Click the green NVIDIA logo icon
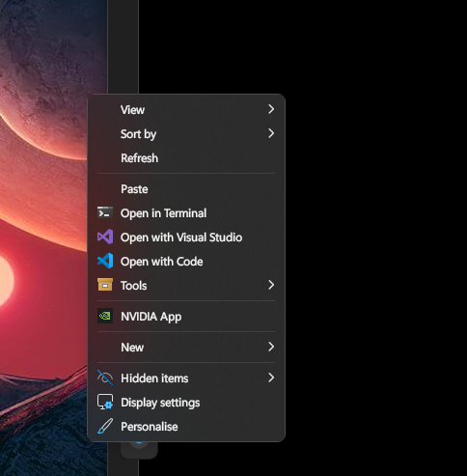Viewport: 467px width, 476px height. (x=105, y=316)
